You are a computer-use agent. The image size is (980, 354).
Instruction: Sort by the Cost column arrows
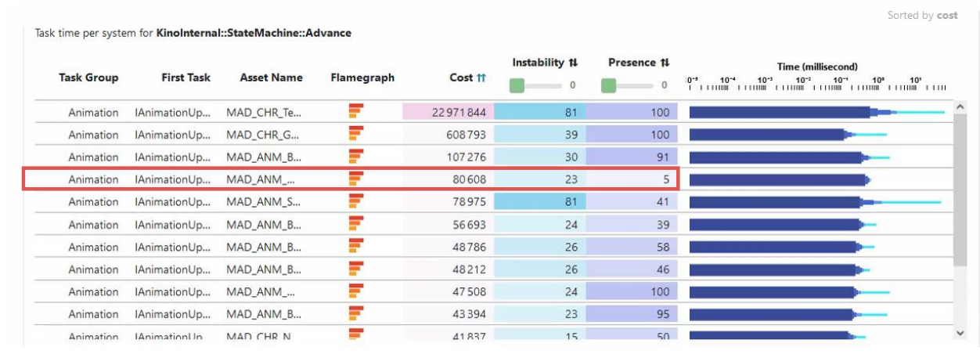pos(481,78)
